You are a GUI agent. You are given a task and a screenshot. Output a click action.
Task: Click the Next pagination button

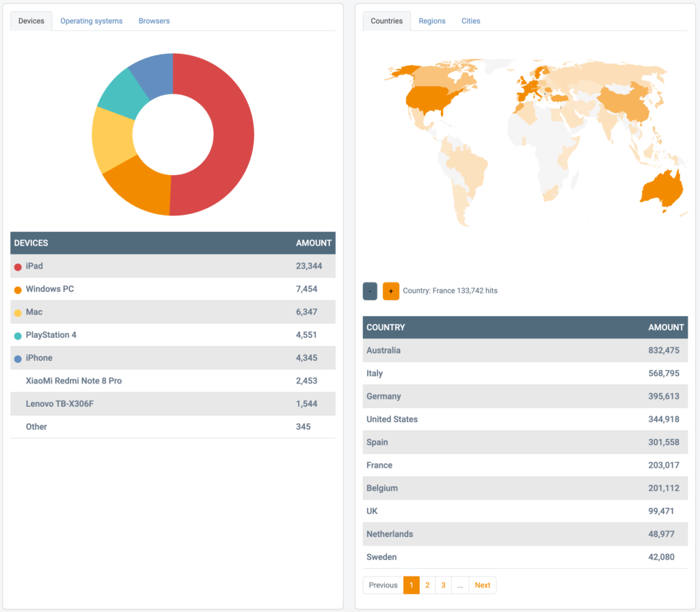tap(483, 585)
